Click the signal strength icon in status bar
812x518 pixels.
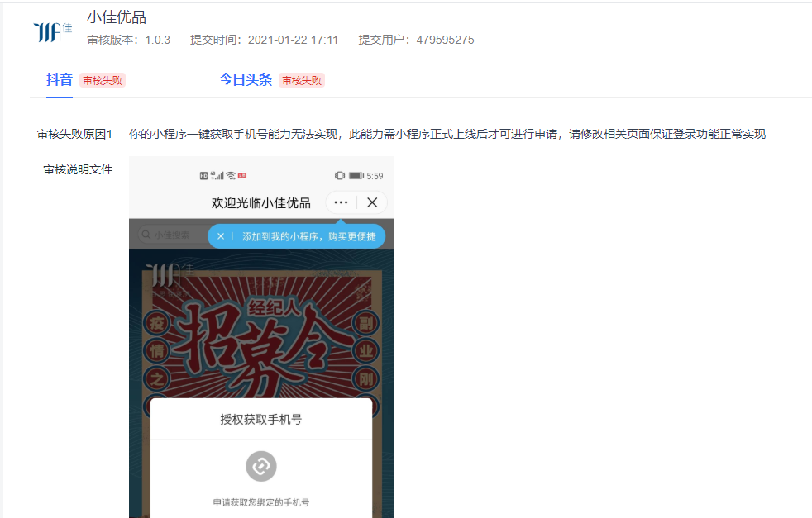(x=217, y=176)
